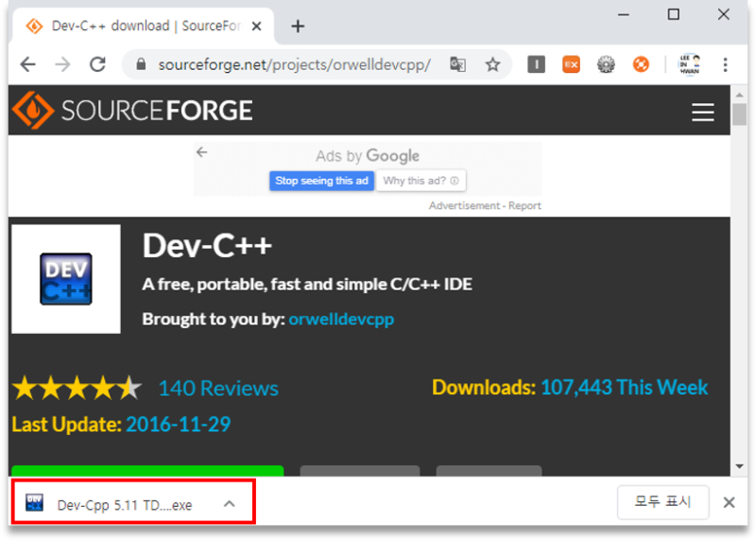
Task: Click the padlock site info icon
Action: click(x=141, y=64)
